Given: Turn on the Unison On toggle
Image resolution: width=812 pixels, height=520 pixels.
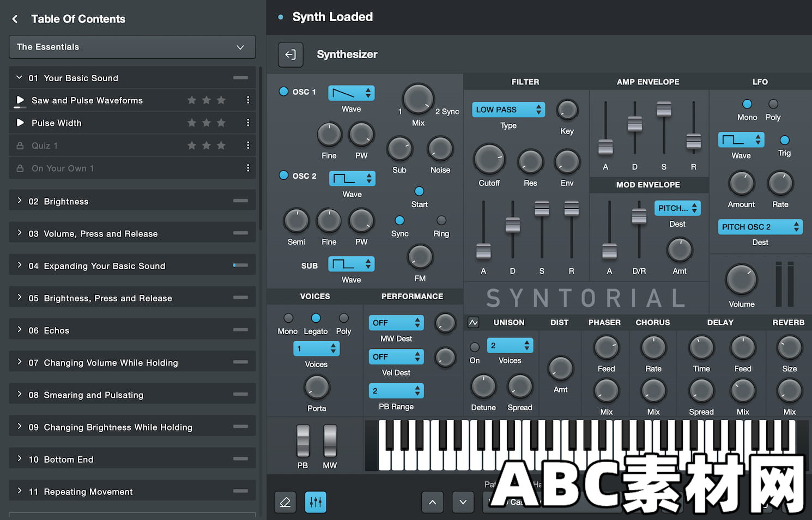Looking at the screenshot, I should pos(475,347).
